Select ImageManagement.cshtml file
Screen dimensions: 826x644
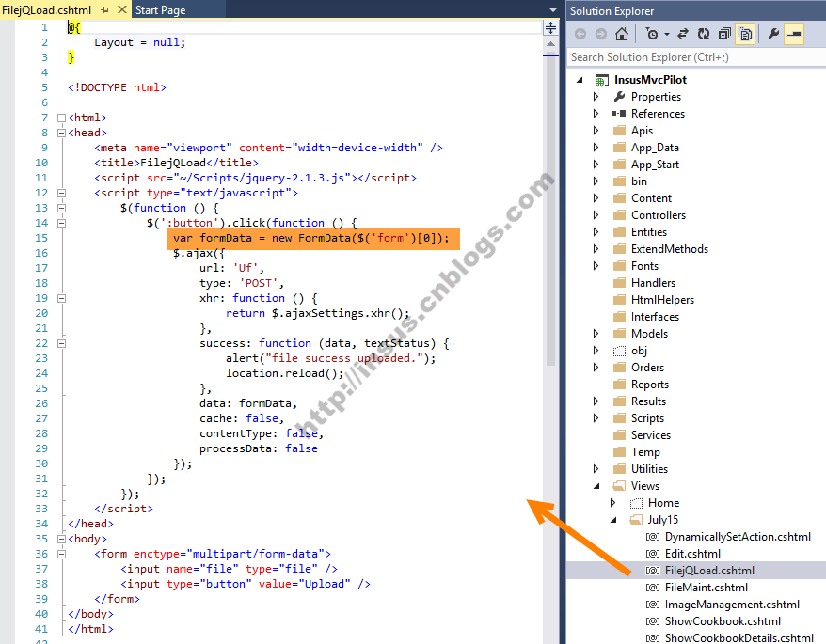732,605
